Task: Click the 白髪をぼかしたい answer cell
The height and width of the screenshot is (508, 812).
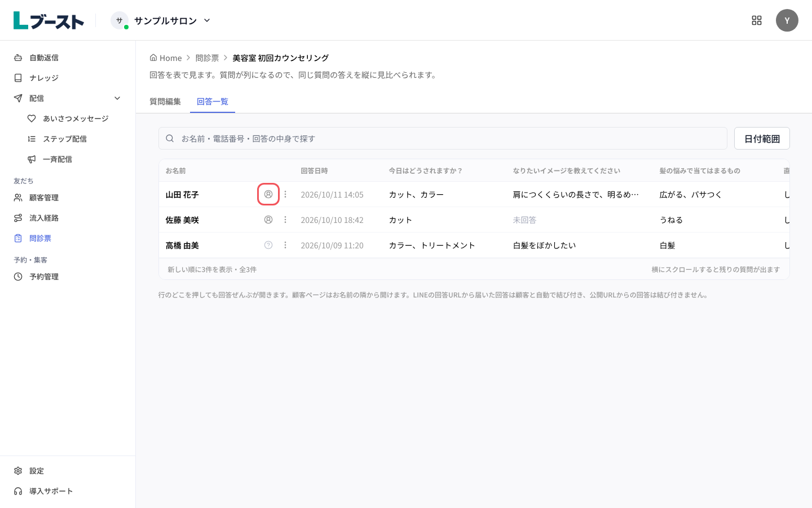Action: pyautogui.click(x=544, y=246)
